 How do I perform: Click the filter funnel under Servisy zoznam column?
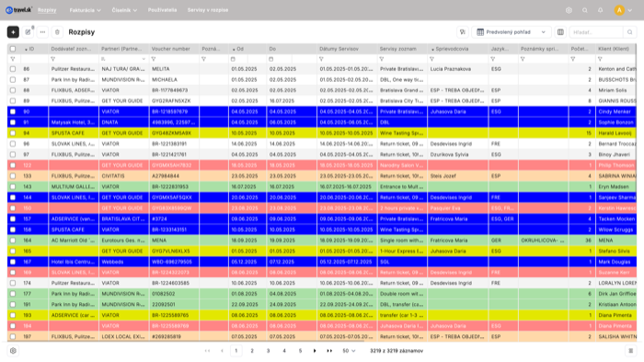pyautogui.click(x=382, y=59)
